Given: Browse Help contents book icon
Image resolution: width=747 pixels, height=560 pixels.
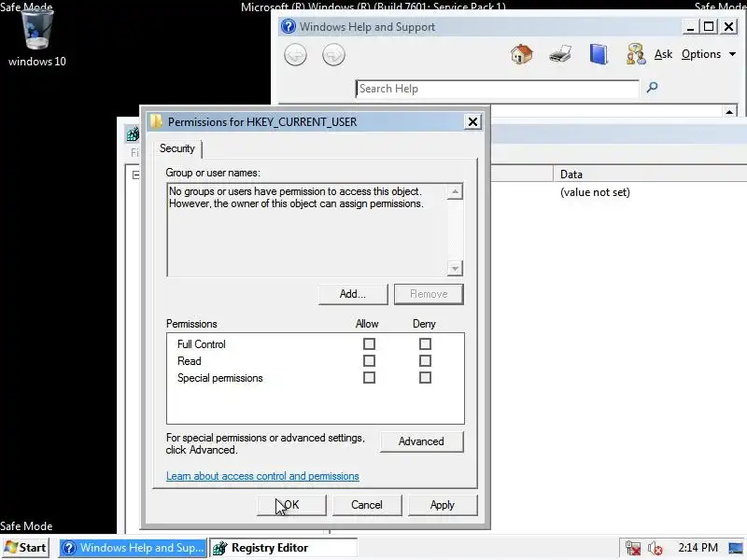Looking at the screenshot, I should coord(599,54).
